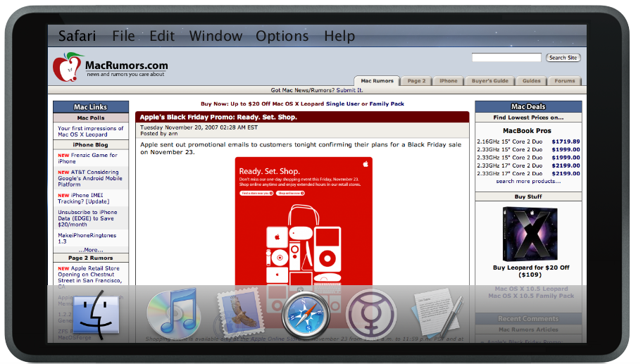Open the Family Pack link
This screenshot has width=643, height=364.
(387, 103)
